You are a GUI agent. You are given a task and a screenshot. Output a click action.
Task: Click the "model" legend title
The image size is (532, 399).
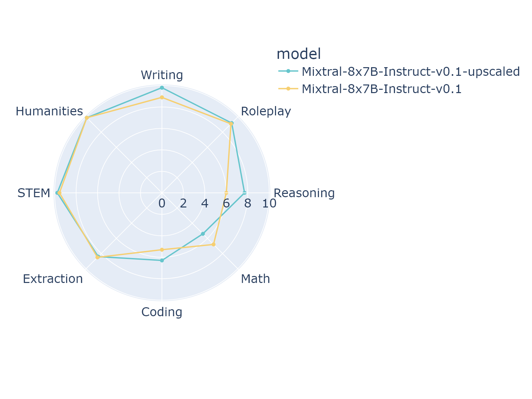(299, 54)
